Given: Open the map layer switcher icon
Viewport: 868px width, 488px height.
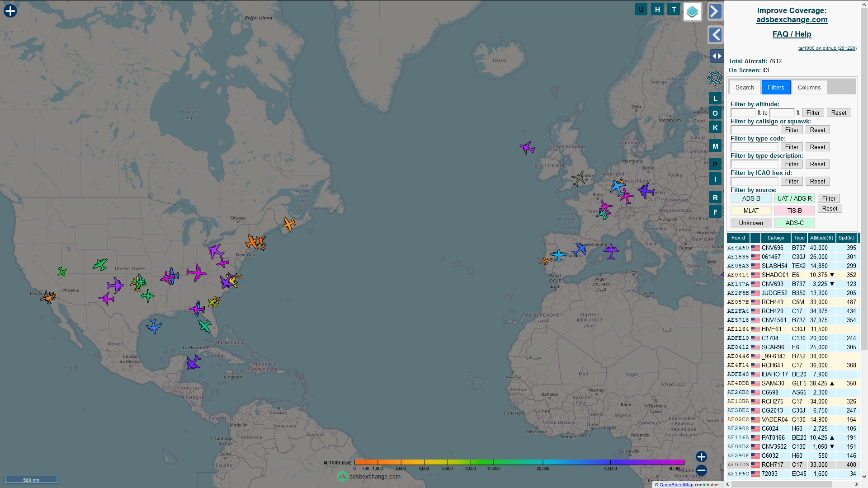Looking at the screenshot, I should 692,12.
